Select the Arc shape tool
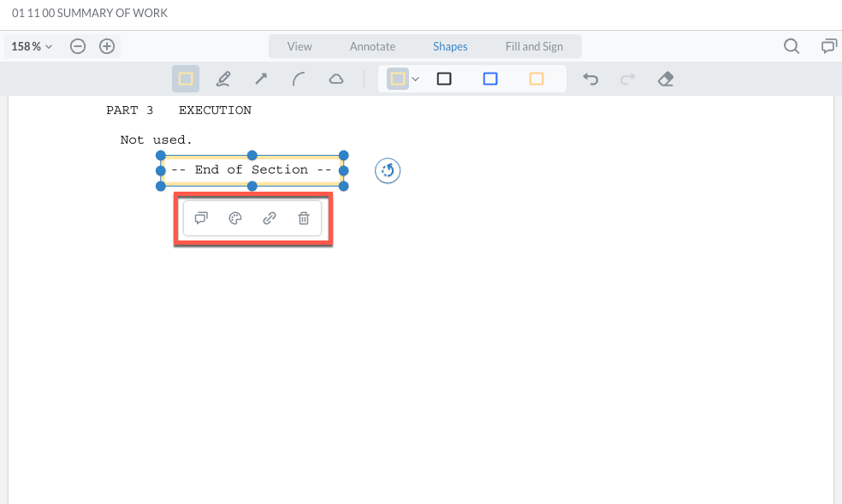The image size is (842, 504). pos(299,79)
